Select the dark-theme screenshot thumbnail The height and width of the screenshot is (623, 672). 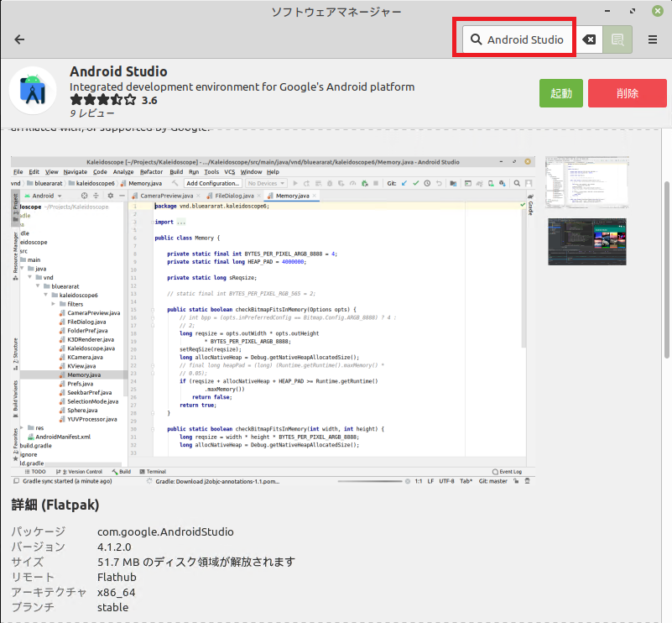point(586,242)
